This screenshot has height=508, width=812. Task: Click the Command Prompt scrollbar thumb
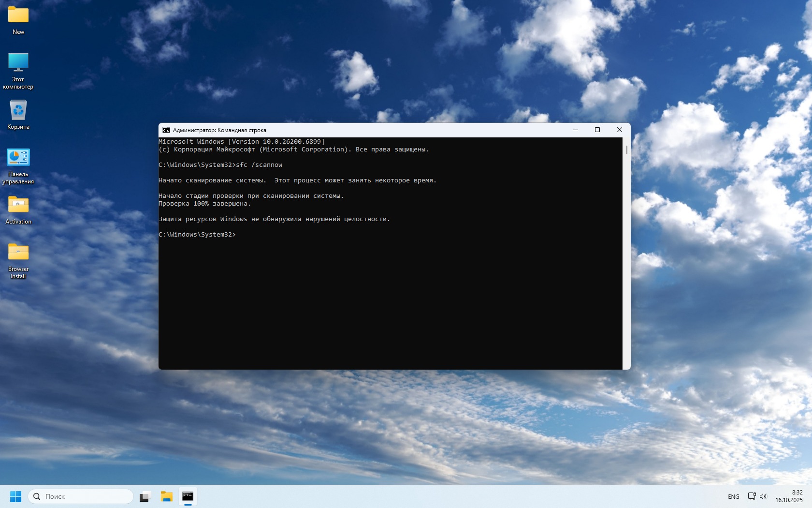click(x=626, y=150)
